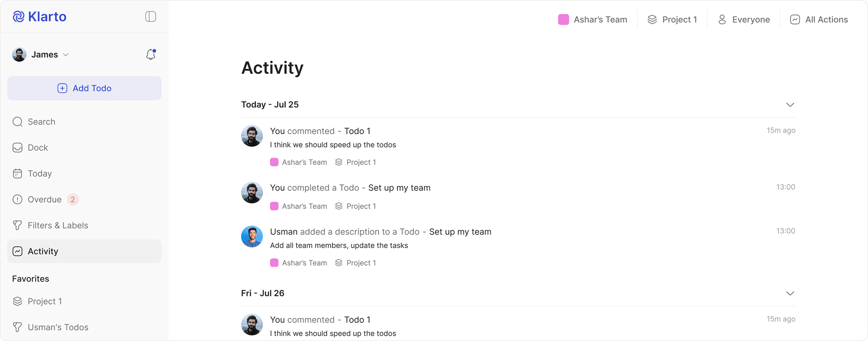The height and width of the screenshot is (341, 868).
Task: Click the Add Todo button
Action: pyautogui.click(x=84, y=88)
